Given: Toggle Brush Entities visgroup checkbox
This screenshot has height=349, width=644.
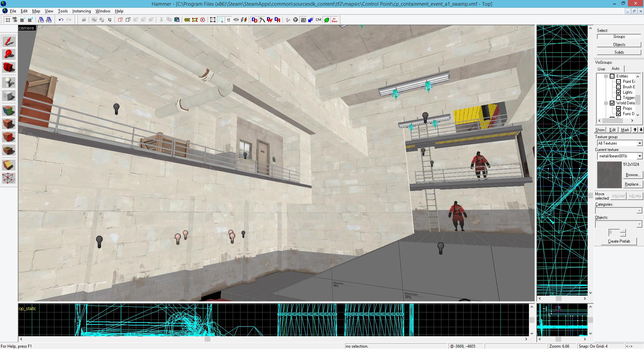Looking at the screenshot, I should click(x=619, y=87).
